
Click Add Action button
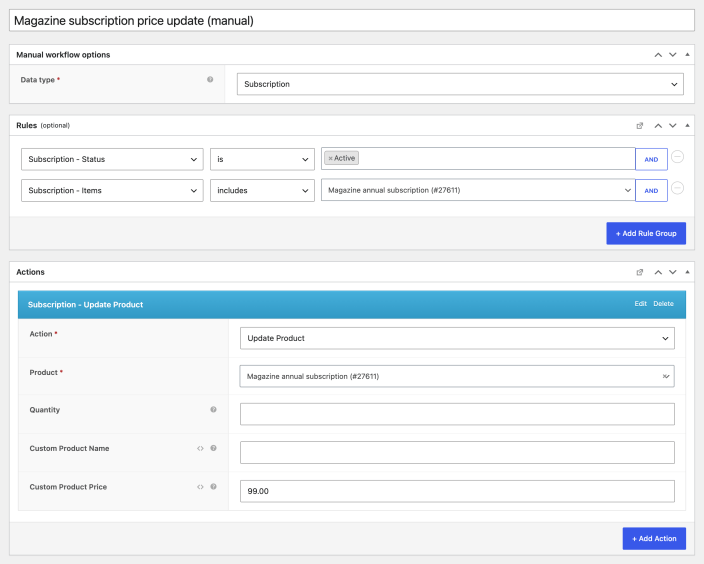tap(654, 538)
